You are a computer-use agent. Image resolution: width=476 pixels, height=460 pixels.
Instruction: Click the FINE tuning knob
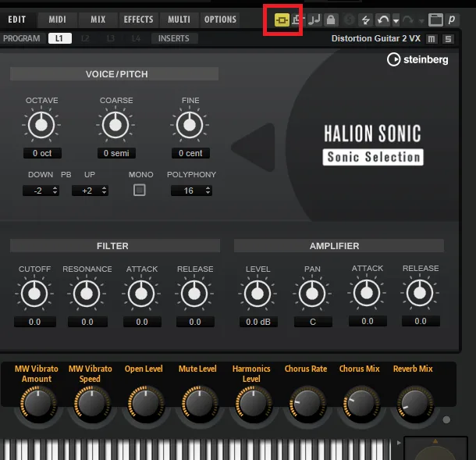point(190,125)
